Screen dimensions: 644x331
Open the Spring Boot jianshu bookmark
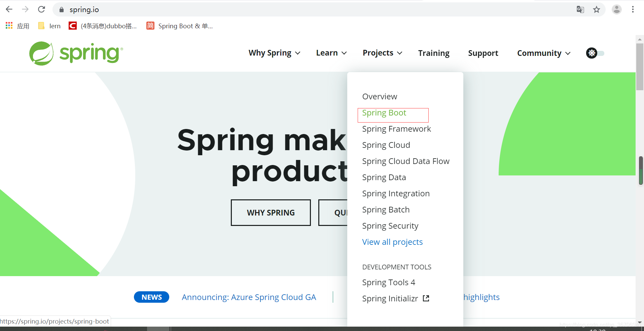pos(180,26)
